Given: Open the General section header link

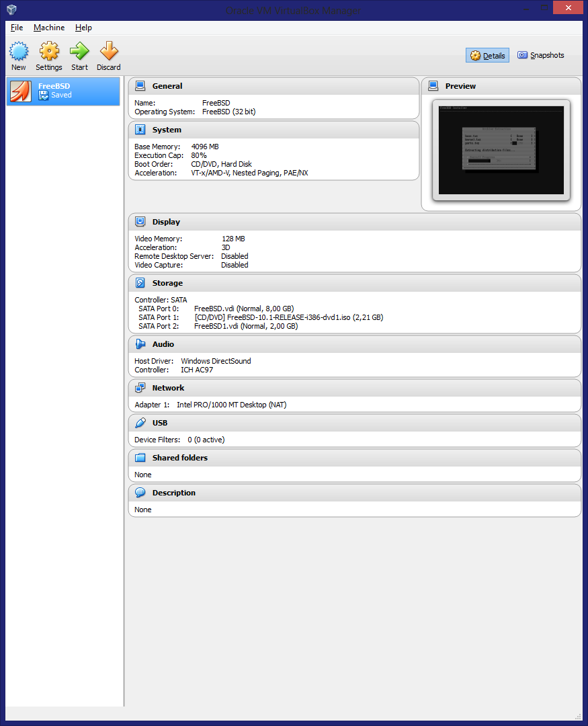Looking at the screenshot, I should (x=167, y=86).
